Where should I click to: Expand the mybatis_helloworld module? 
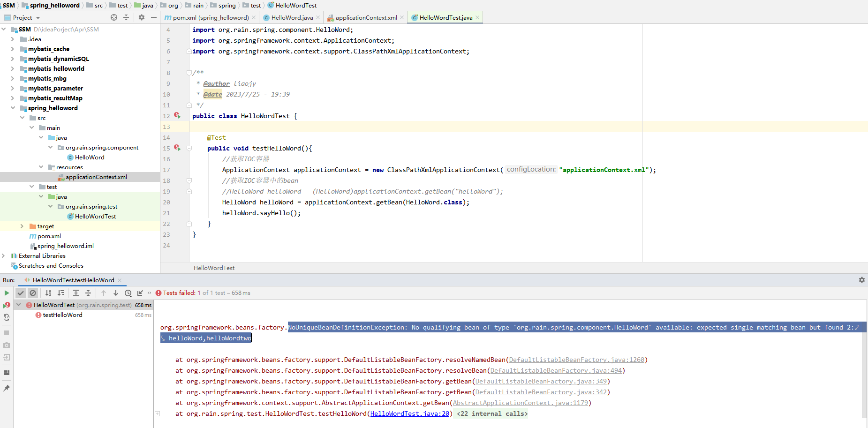[x=13, y=68]
